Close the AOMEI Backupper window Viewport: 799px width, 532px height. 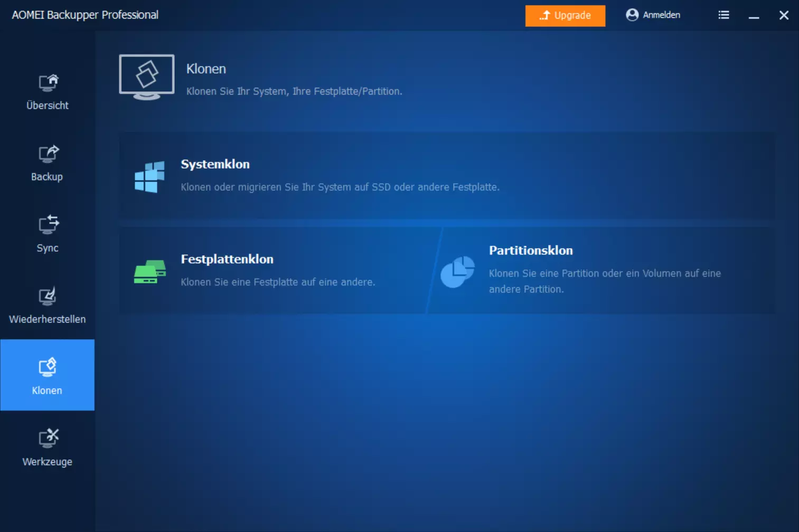click(x=784, y=15)
